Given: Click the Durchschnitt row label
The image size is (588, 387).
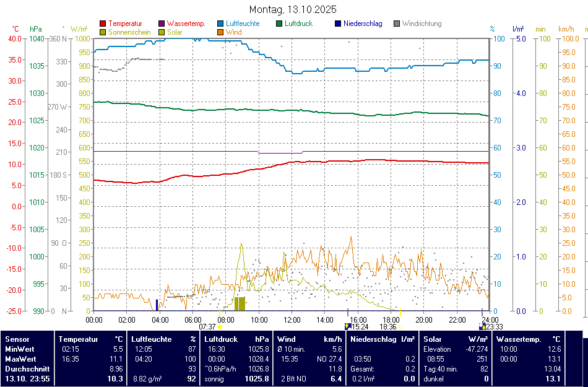Looking at the screenshot, I should [x=26, y=368].
